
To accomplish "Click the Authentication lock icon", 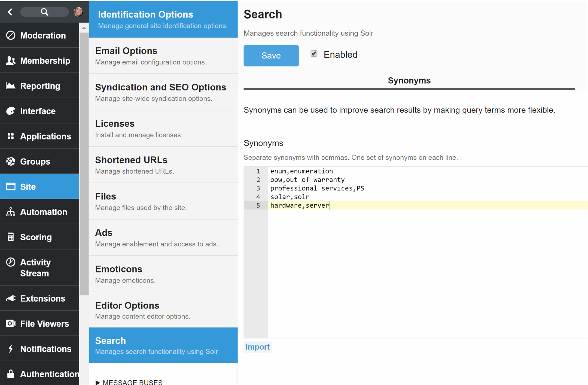I will [11, 374].
